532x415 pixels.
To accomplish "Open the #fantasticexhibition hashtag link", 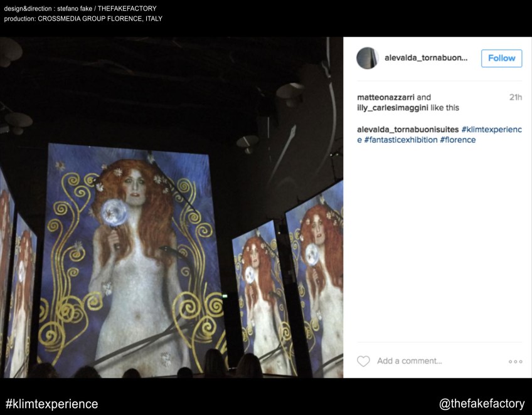I will pos(401,140).
